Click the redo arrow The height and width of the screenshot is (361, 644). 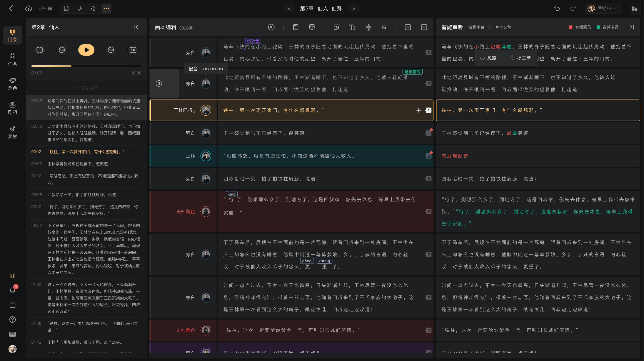573,8
